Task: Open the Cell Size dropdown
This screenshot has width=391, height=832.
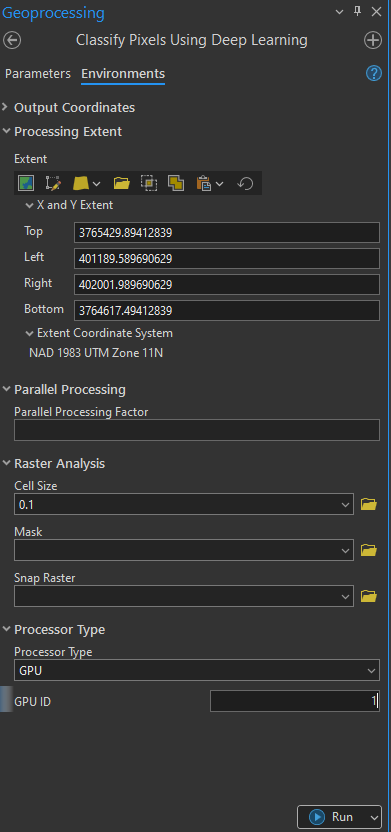Action: pyautogui.click(x=345, y=505)
